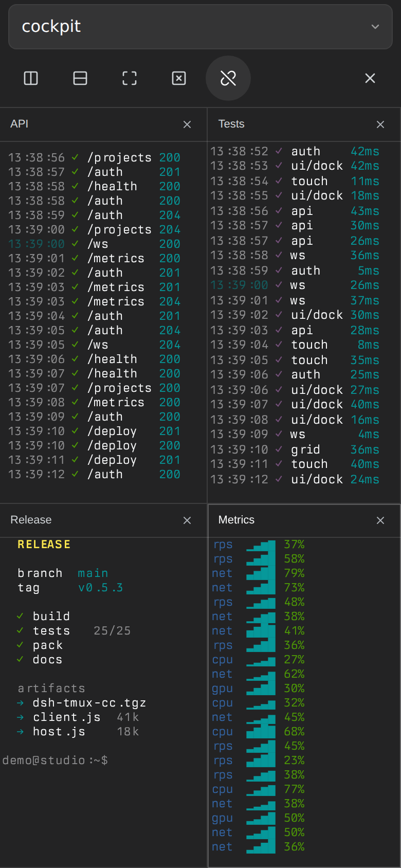Screen dimensions: 401x868
Task: Click the API log row at 13:38:56
Action: point(94,158)
